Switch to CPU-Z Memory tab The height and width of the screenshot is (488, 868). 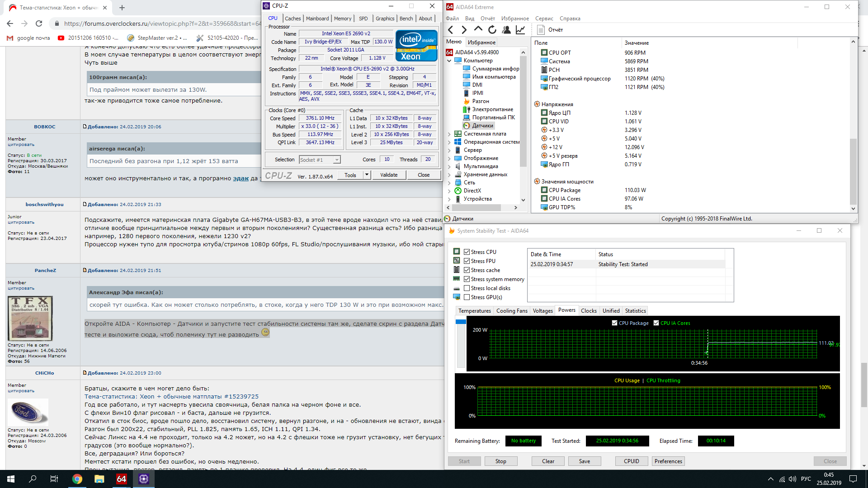tap(343, 19)
